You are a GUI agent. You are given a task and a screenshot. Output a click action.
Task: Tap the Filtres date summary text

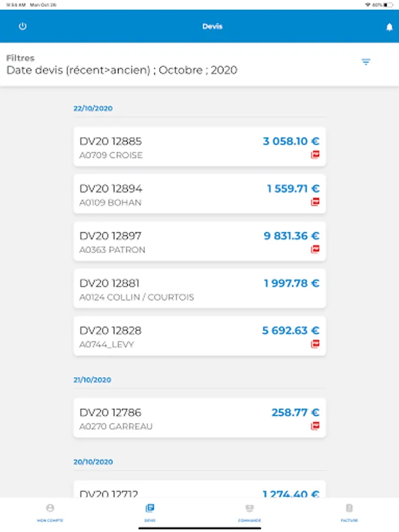click(122, 70)
